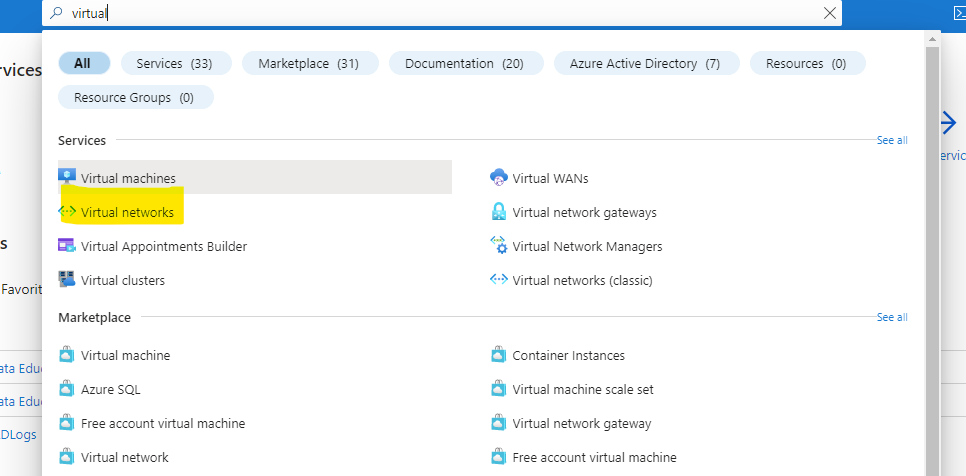Click the Marketplace Virtual machine bag icon

pos(67,355)
